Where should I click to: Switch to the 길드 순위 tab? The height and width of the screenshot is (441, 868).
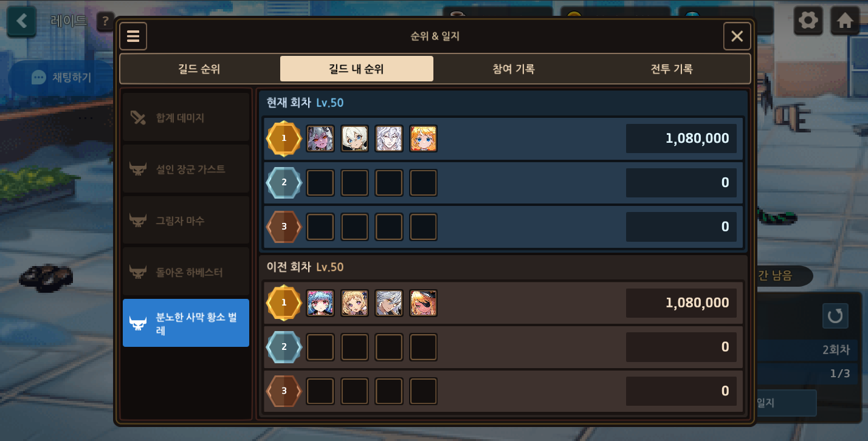199,69
